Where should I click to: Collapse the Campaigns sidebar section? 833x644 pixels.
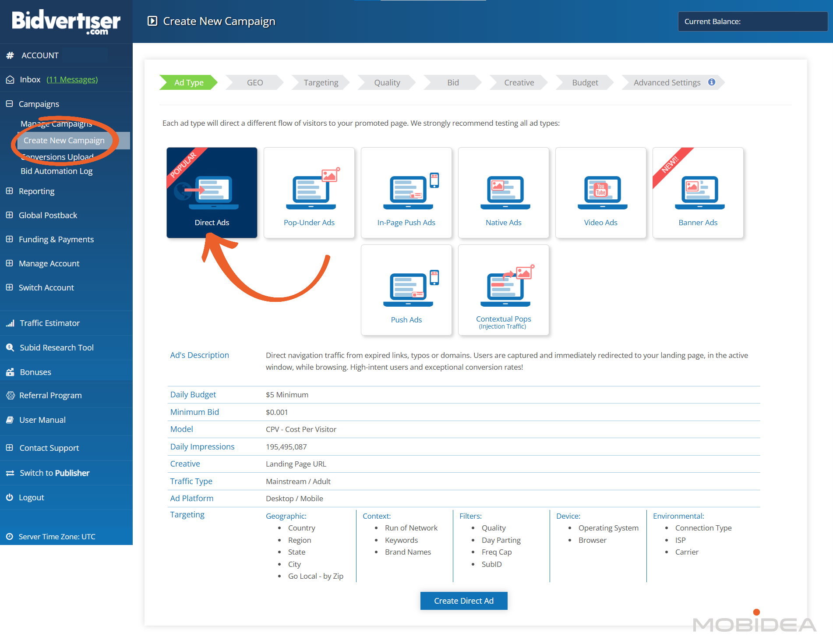click(x=10, y=104)
